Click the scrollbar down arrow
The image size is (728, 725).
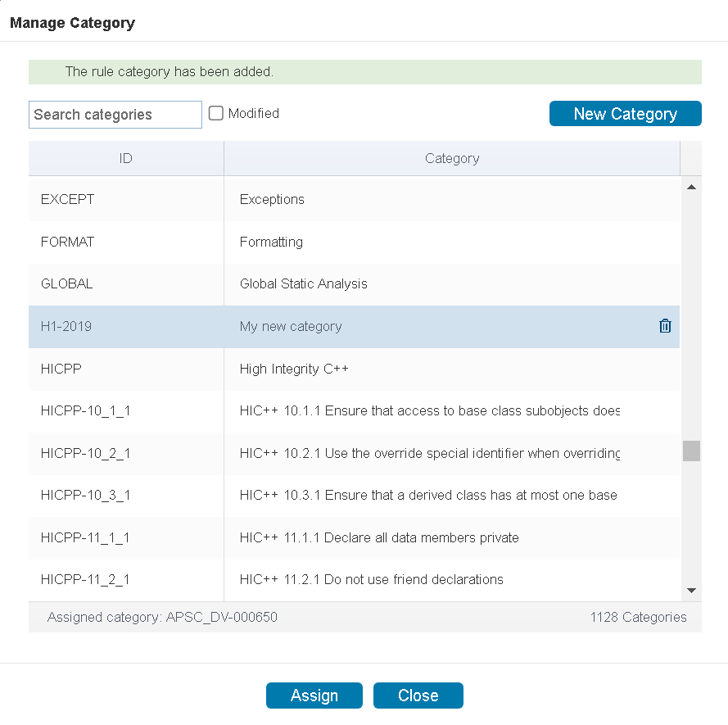pyautogui.click(x=691, y=591)
